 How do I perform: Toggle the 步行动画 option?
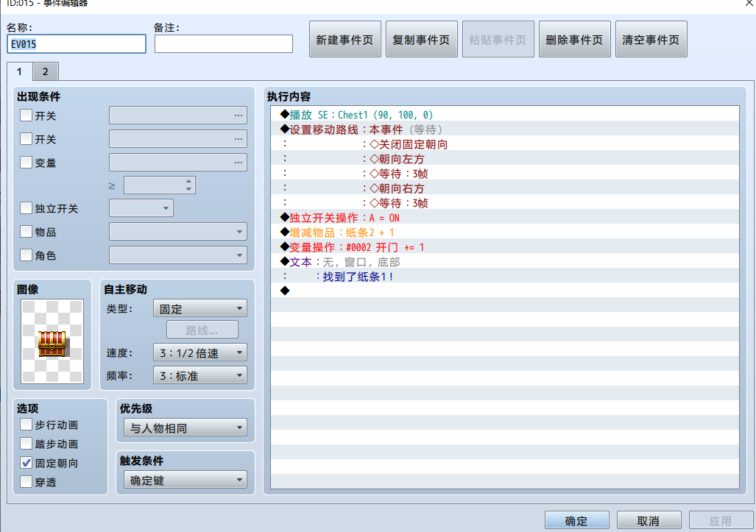tap(26, 425)
